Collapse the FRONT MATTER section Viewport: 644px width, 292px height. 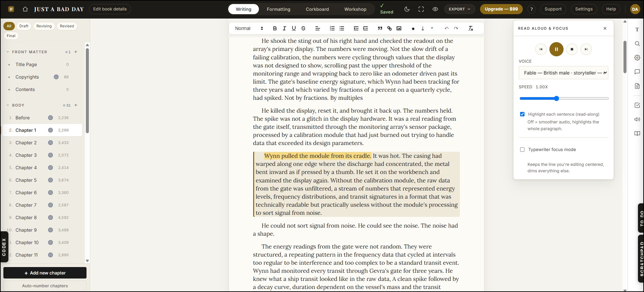[8, 52]
